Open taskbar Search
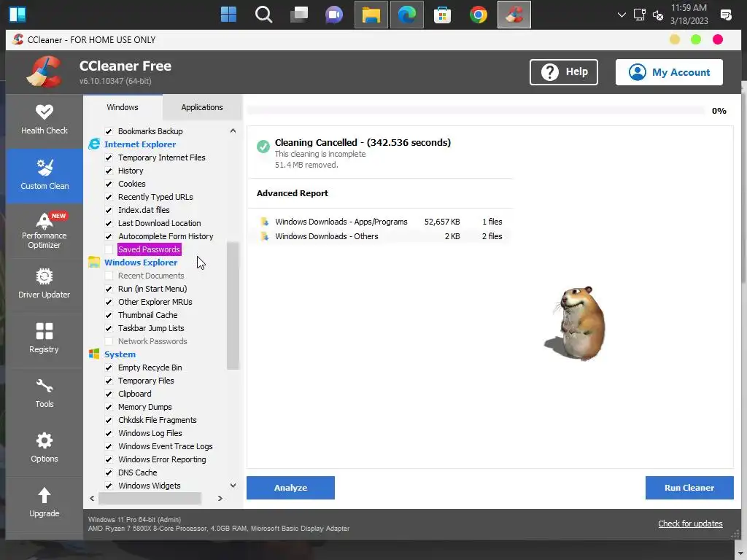This screenshot has height=560, width=747. [x=263, y=15]
